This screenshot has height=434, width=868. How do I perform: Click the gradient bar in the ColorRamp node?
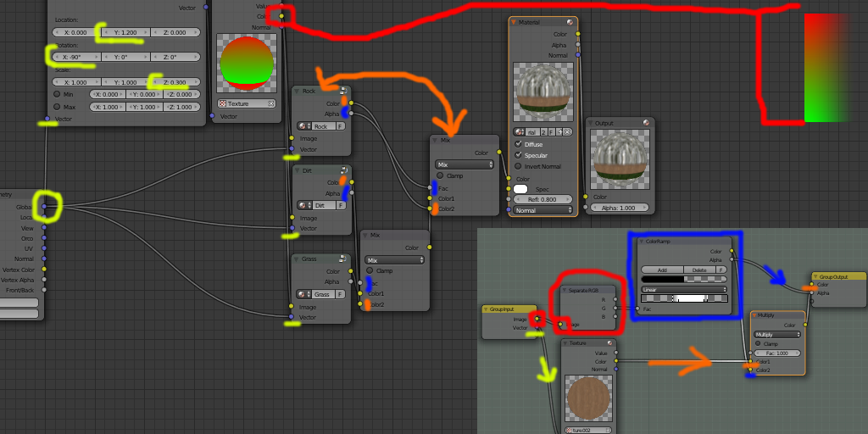click(684, 298)
